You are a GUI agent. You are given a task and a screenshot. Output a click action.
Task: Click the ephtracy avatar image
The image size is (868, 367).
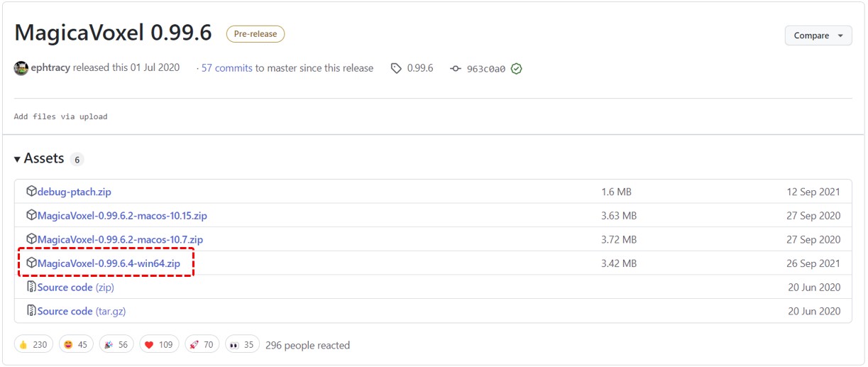(21, 68)
